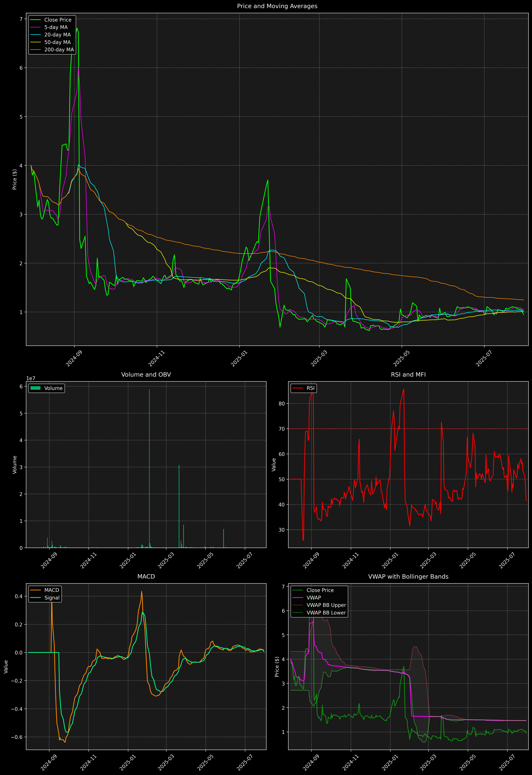Viewport: 532px width, 775px height.
Task: Click the 'RSI' legend entry
Action: [x=304, y=388]
